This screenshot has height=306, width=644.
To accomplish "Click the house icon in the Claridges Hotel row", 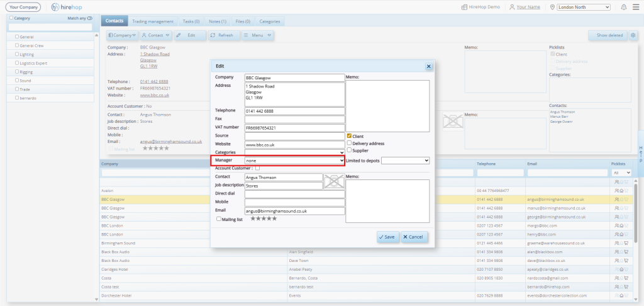I will pyautogui.click(x=621, y=269).
